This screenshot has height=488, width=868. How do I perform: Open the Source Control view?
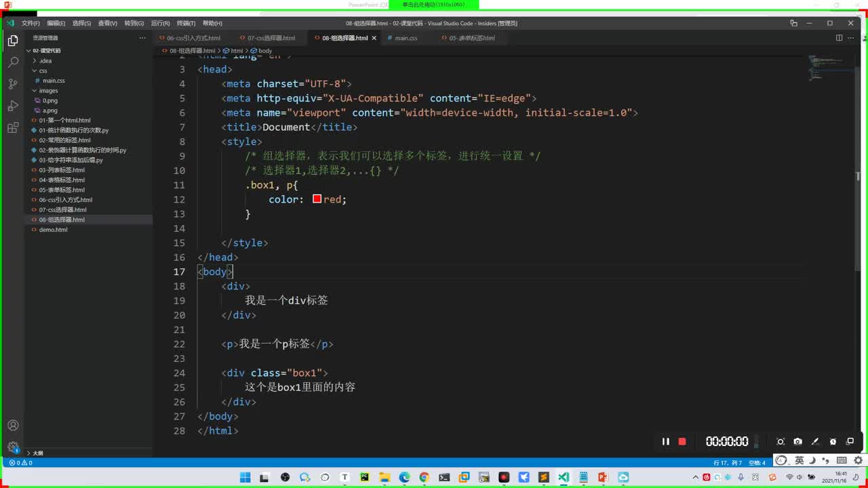pos(13,84)
